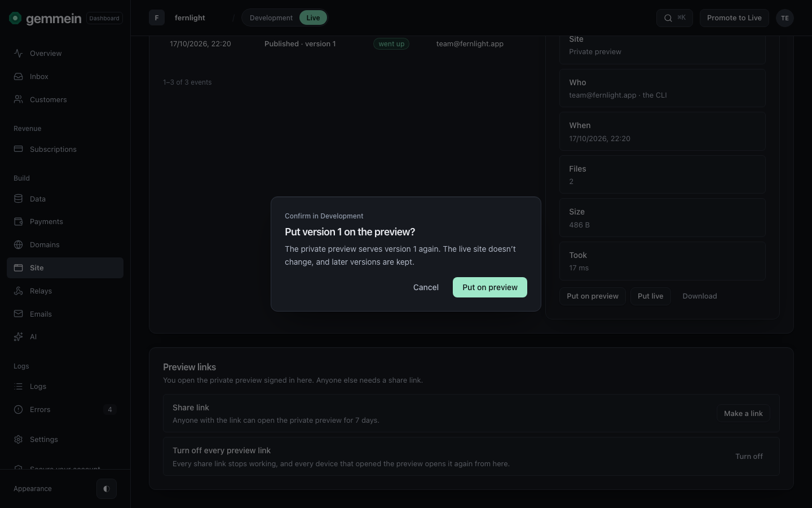
Task: Open Domains globe icon
Action: (x=19, y=244)
